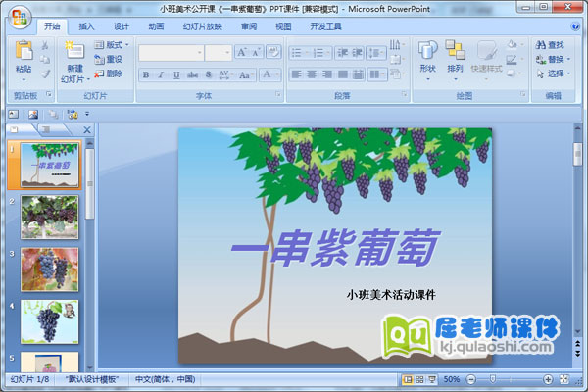Click the Strikethrough abc icon
The image size is (588, 392).
(192, 74)
